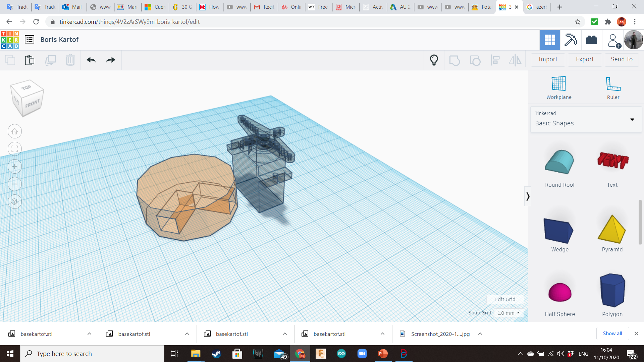The width and height of the screenshot is (644, 362).
Task: Click the Export button
Action: coord(585,59)
